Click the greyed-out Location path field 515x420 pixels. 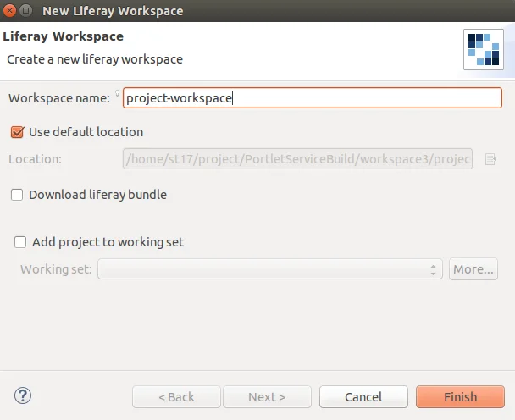coord(297,159)
